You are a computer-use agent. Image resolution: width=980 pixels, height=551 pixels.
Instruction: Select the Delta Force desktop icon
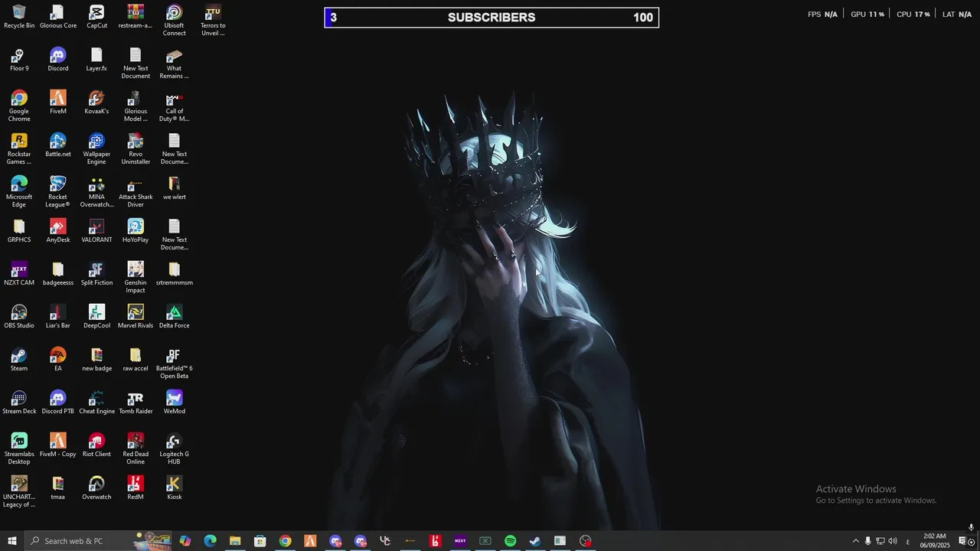point(174,317)
